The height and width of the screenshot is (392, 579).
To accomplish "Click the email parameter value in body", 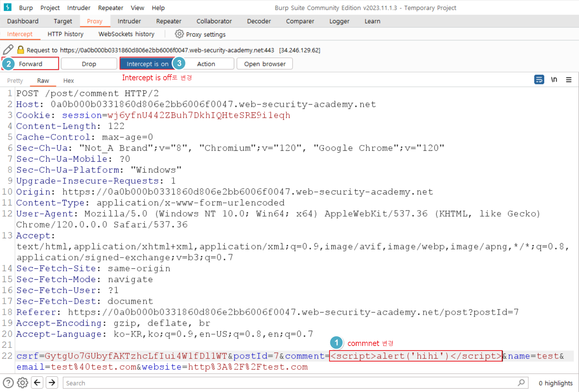I will (94, 367).
